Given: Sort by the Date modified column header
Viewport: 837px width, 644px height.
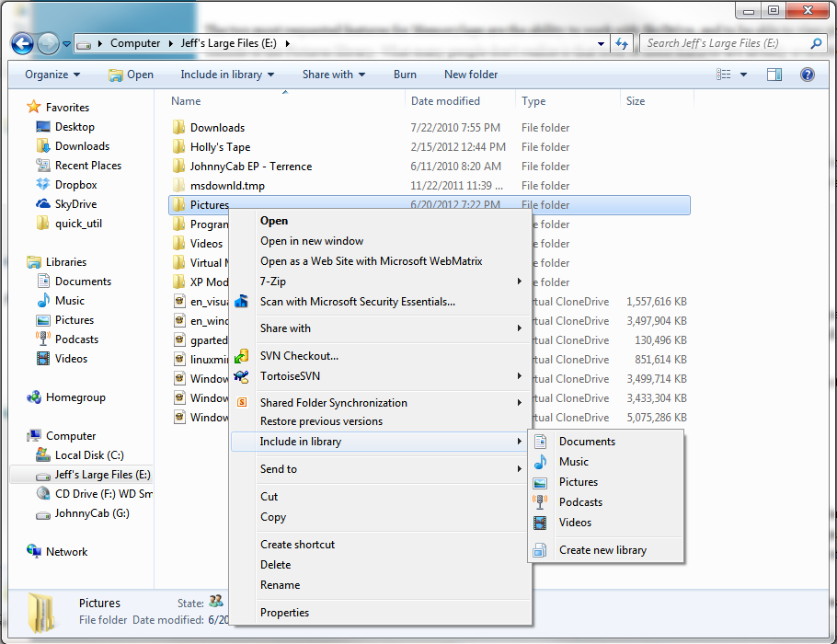Looking at the screenshot, I should tap(445, 101).
